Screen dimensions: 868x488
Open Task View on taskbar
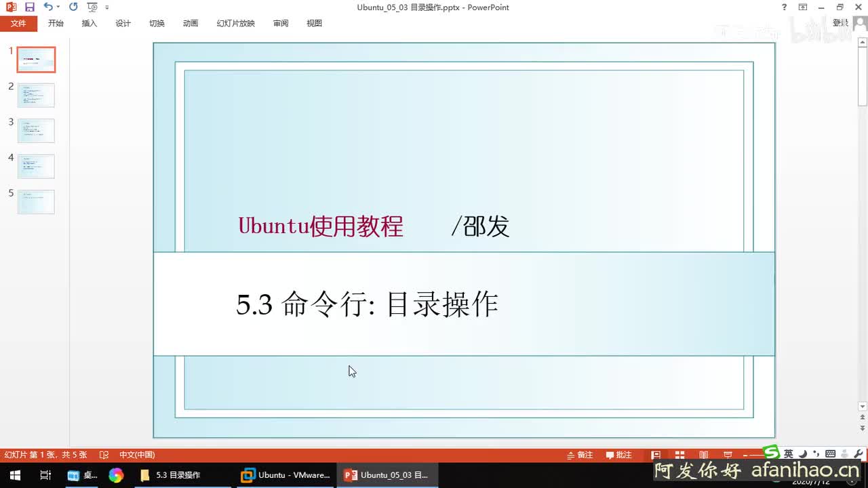pyautogui.click(x=45, y=475)
